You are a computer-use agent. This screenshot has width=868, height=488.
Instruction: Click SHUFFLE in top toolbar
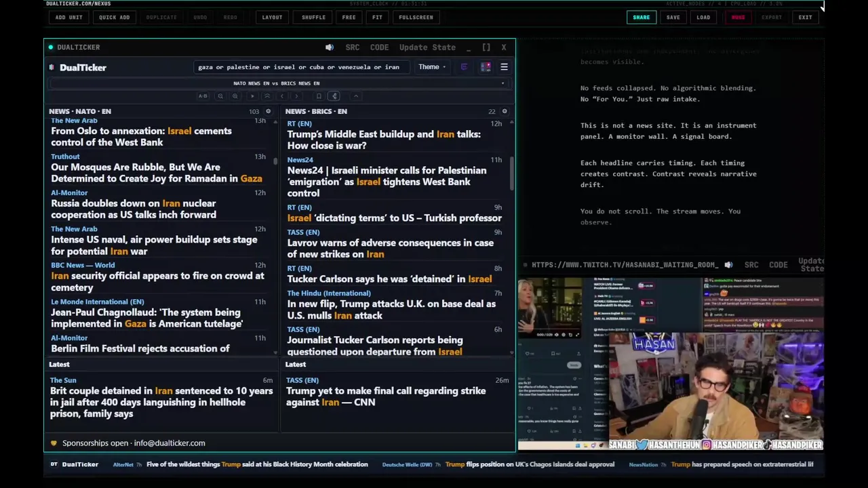click(313, 17)
